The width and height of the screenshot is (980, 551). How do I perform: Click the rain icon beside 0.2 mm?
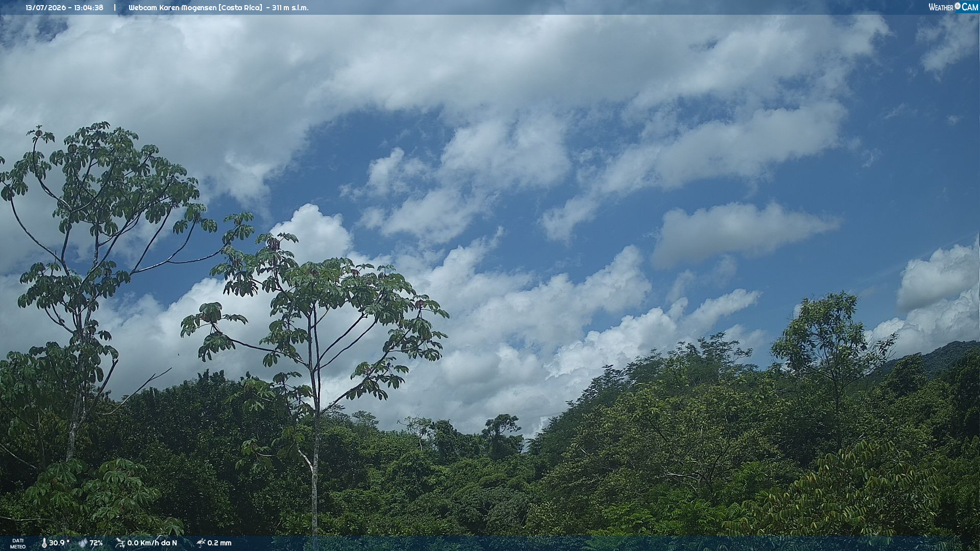201,543
